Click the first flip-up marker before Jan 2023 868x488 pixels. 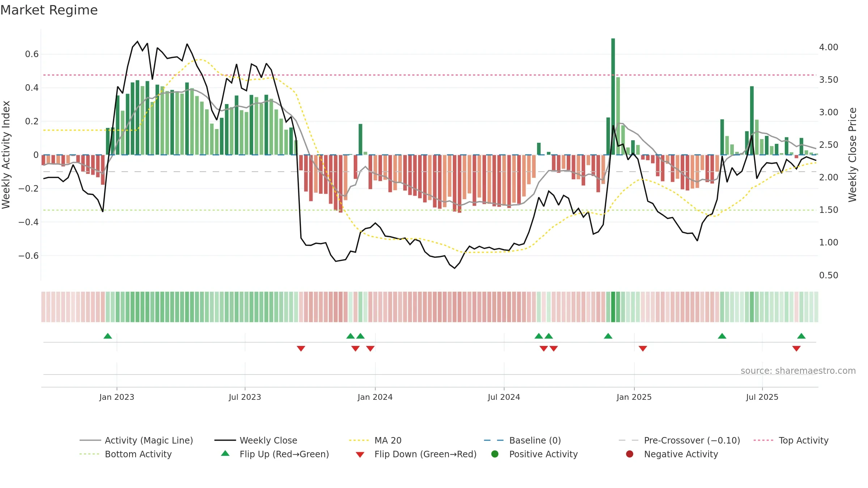tap(108, 336)
